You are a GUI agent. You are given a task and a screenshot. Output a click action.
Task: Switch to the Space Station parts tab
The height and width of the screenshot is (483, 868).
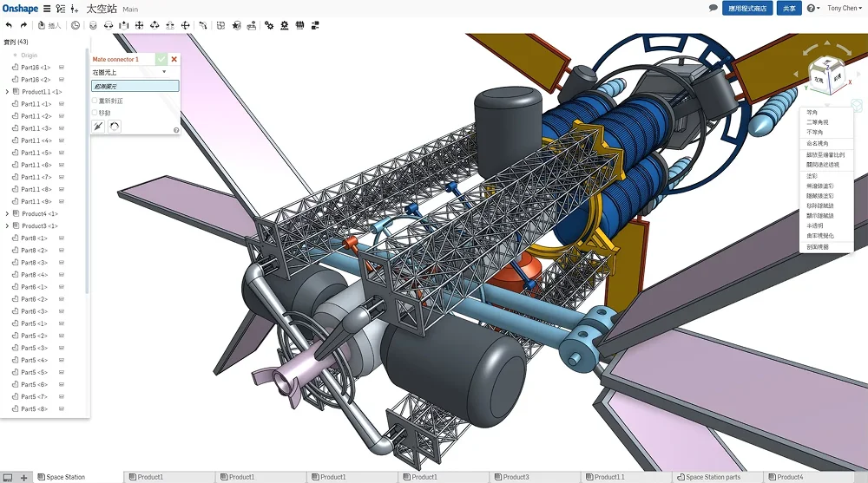point(713,477)
